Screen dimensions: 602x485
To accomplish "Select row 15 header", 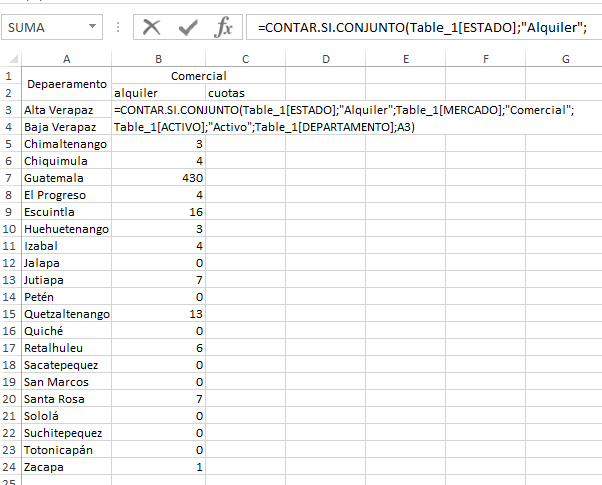I will point(9,314).
